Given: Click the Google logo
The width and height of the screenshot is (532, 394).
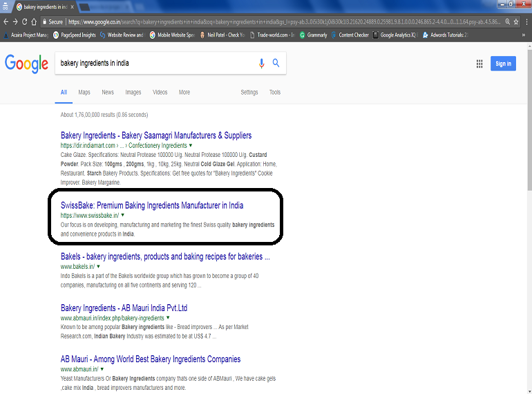Looking at the screenshot, I should pyautogui.click(x=26, y=64).
